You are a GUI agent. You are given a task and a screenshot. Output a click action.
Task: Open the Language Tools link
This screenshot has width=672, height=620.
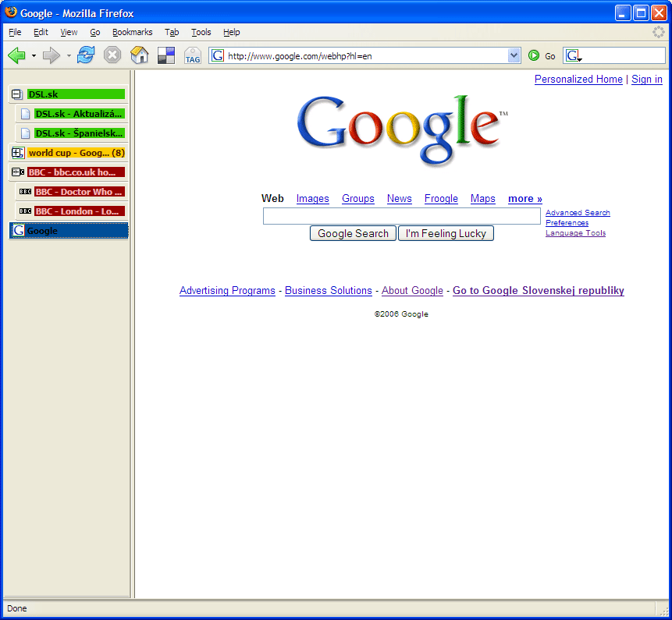575,233
